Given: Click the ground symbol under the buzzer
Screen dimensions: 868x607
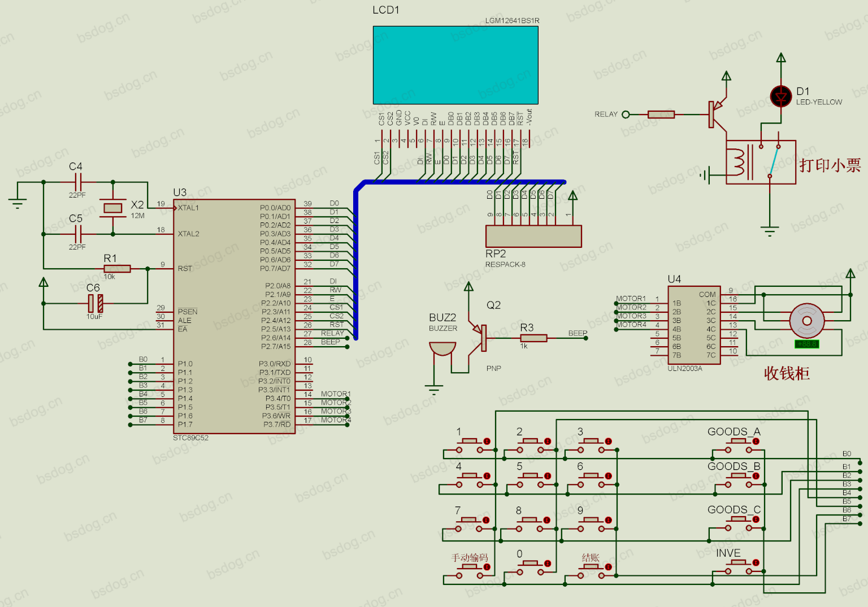Looking at the screenshot, I should [434, 390].
